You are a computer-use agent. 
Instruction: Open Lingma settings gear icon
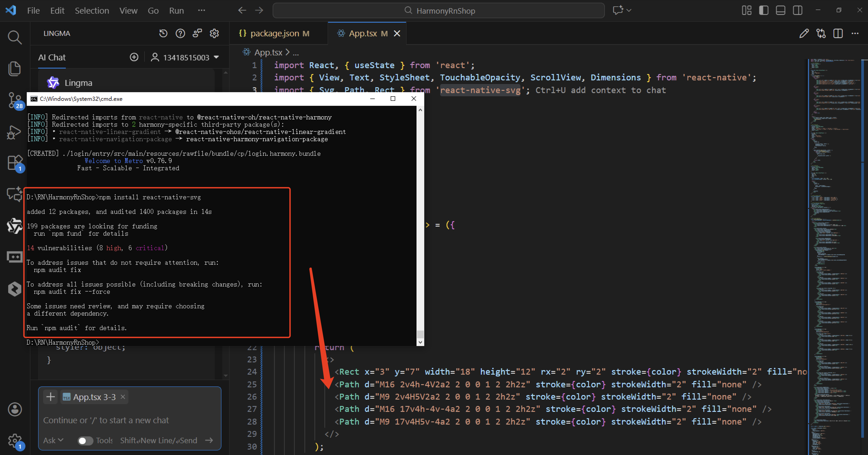pos(214,33)
